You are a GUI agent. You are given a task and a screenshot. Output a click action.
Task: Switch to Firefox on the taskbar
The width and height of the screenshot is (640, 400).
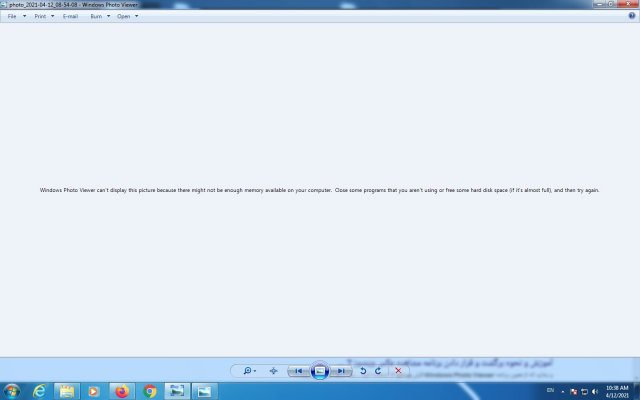point(122,391)
